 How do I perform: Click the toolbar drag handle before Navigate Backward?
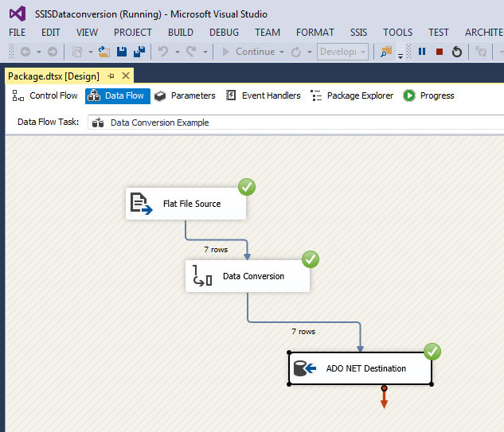[x=12, y=52]
